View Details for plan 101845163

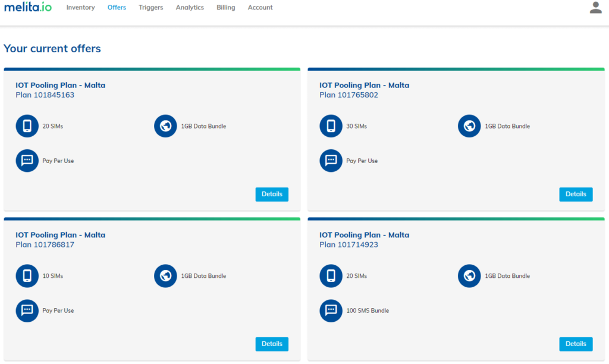(x=272, y=194)
